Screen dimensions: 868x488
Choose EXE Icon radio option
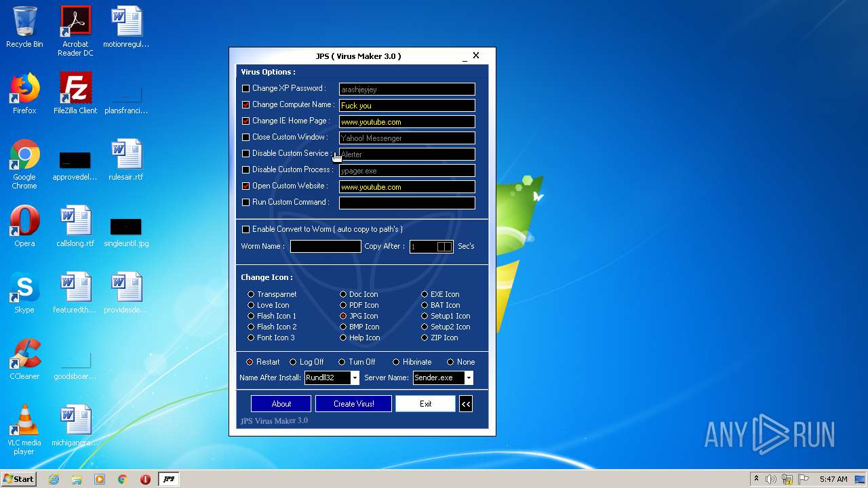click(425, 294)
